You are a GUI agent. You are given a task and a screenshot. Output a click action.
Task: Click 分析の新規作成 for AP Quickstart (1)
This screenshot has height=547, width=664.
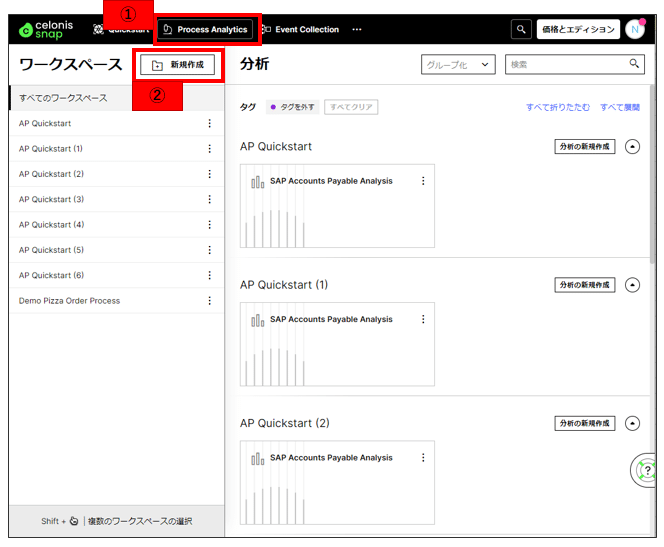(x=584, y=285)
